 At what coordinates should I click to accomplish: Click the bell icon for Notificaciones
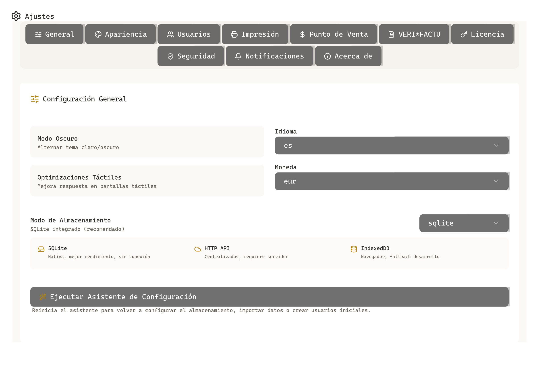238,56
